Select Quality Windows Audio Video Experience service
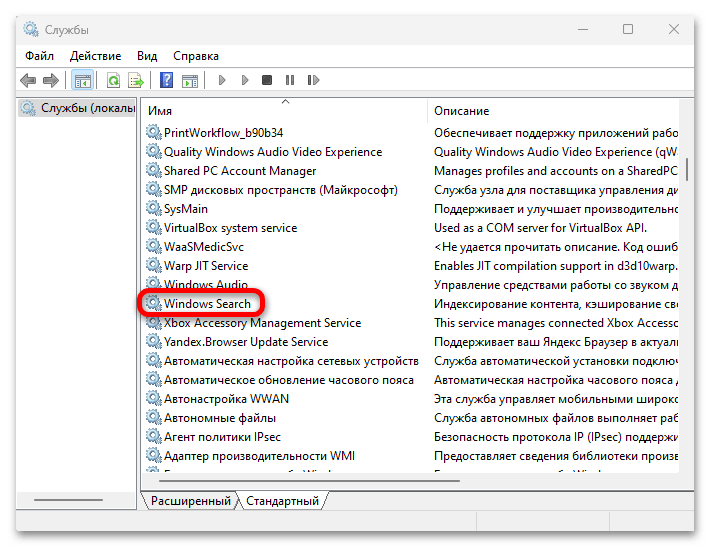The height and width of the screenshot is (547, 710). click(x=273, y=152)
